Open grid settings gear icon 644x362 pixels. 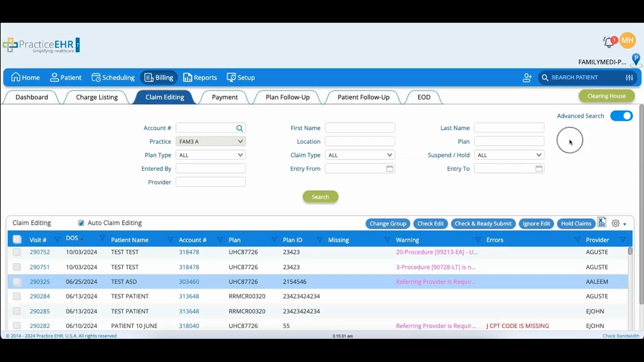[x=615, y=223]
